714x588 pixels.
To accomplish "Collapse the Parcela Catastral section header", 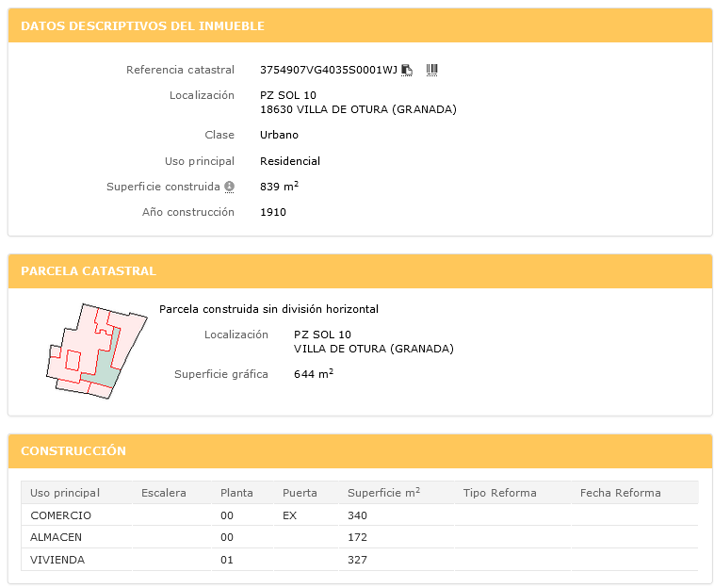I will click(89, 271).
